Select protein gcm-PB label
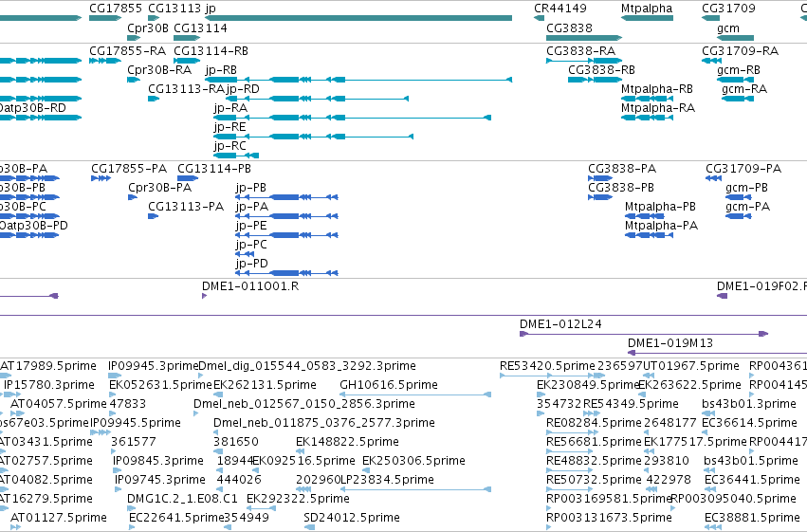This screenshot has height=532, width=807. pyautogui.click(x=746, y=189)
